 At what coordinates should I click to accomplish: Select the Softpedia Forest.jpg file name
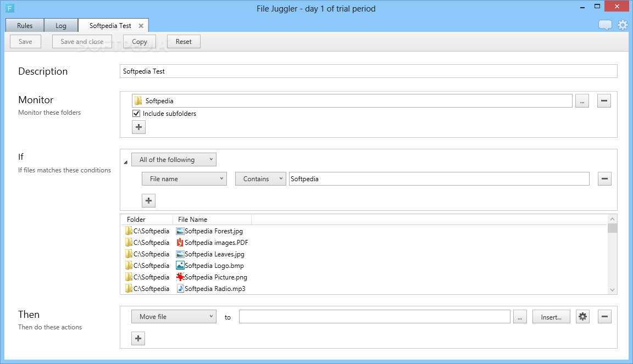(214, 231)
